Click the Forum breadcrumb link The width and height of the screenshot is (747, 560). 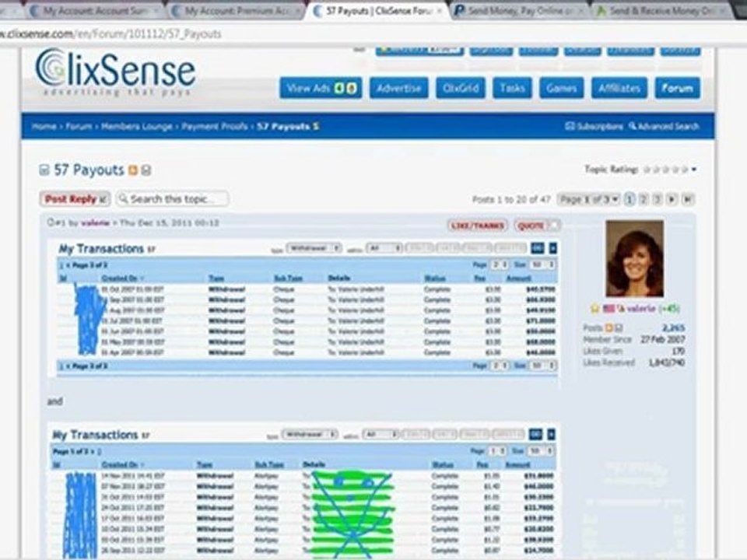[x=79, y=127]
